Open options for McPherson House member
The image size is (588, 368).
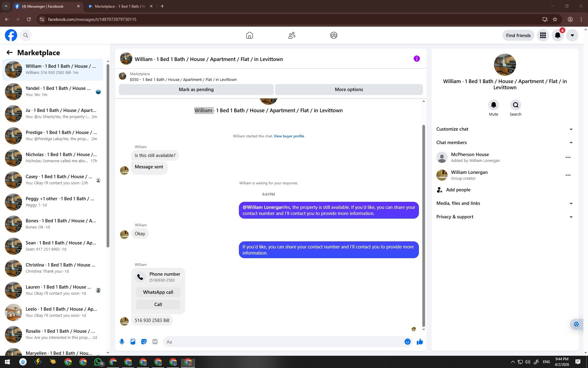[x=568, y=157]
